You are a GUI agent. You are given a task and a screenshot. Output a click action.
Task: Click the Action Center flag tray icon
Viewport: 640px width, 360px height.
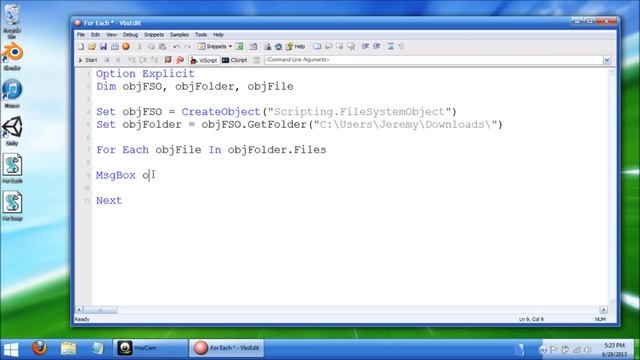pyautogui.click(x=554, y=350)
